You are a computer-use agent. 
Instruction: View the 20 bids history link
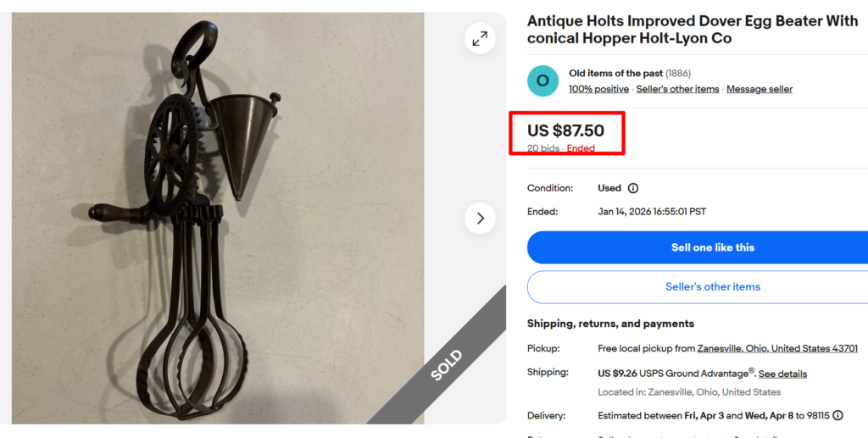click(542, 148)
